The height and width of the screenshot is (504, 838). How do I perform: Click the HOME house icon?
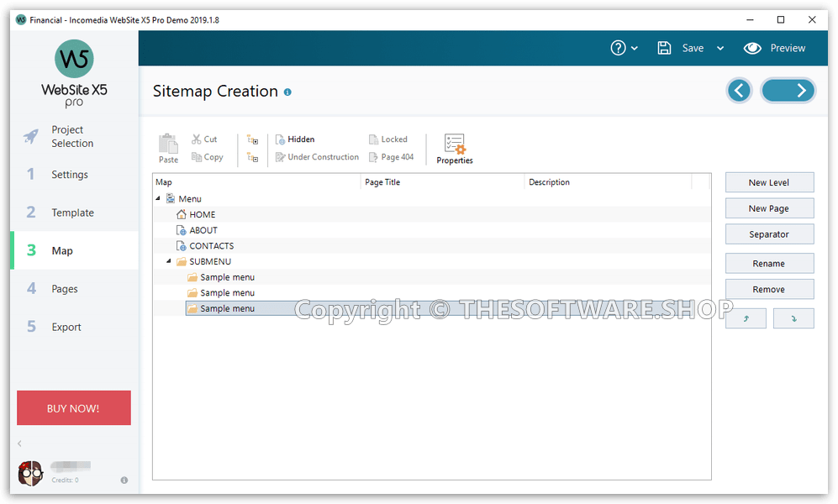point(182,214)
